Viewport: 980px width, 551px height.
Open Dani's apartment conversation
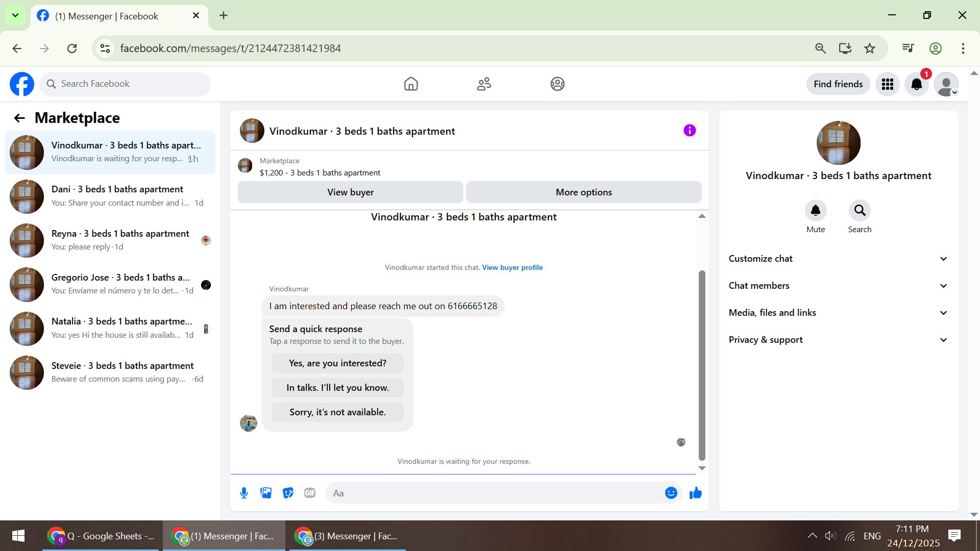(110, 196)
